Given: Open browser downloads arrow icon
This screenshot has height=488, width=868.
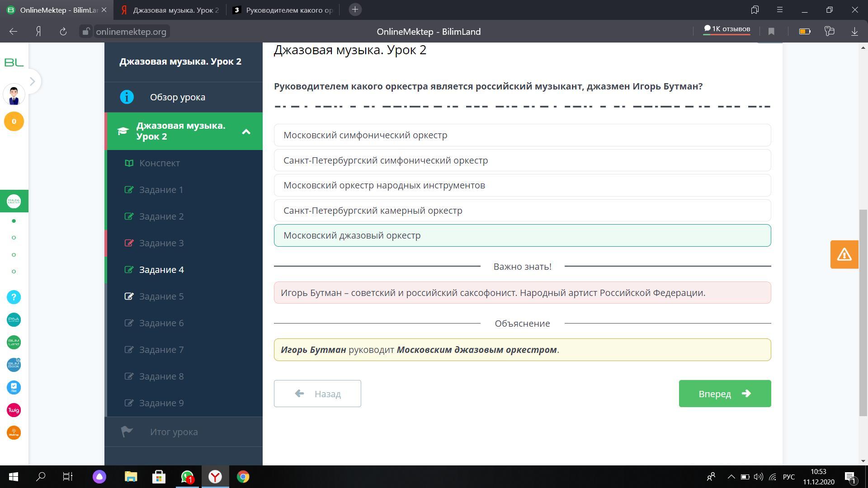Looking at the screenshot, I should pyautogui.click(x=854, y=31).
